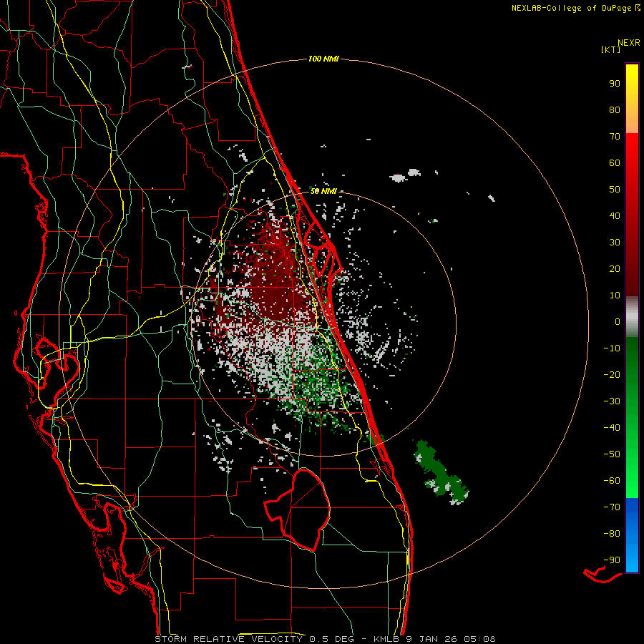Click the 70 value on velocity scale

coord(615,137)
